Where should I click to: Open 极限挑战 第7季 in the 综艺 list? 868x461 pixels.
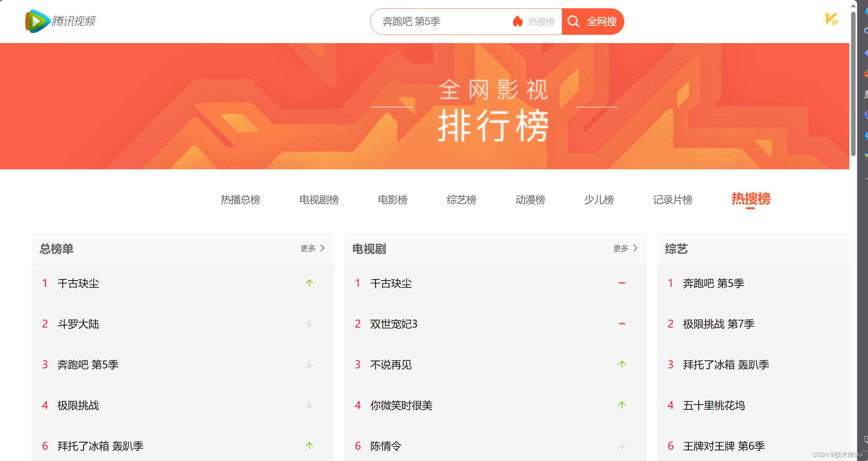tap(719, 324)
